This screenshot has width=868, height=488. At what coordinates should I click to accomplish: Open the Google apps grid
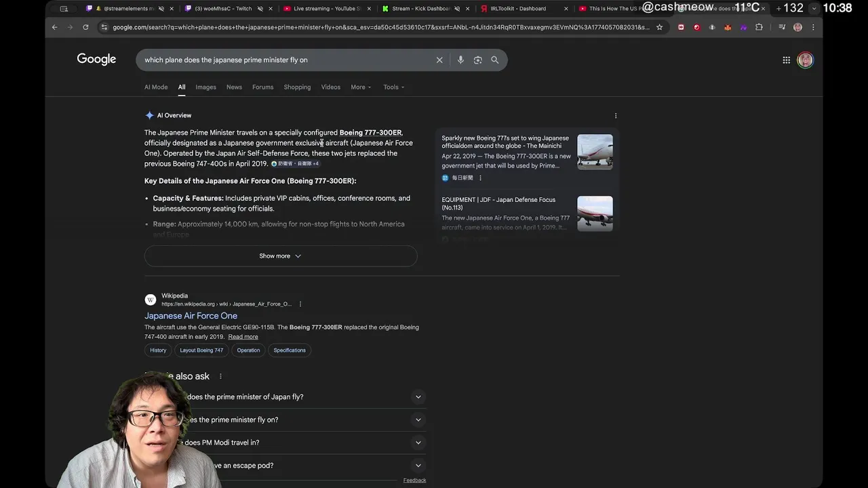(787, 60)
